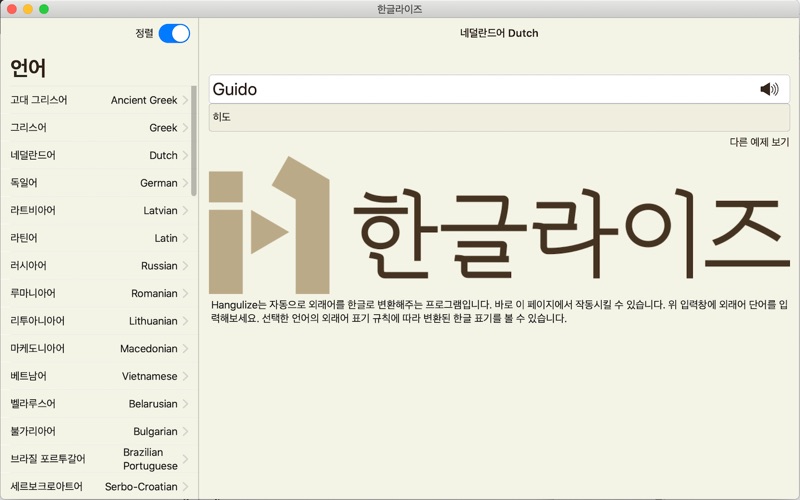Open the Bulgarian row chevron

(185, 431)
